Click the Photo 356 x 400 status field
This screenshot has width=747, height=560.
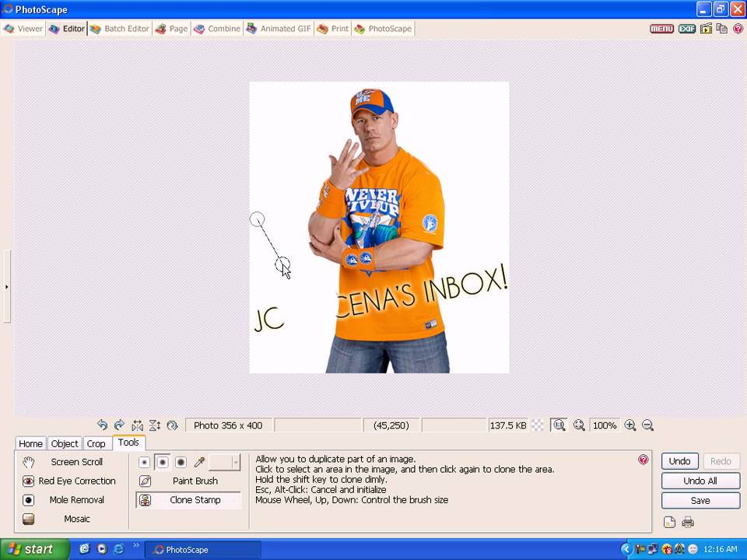228,425
